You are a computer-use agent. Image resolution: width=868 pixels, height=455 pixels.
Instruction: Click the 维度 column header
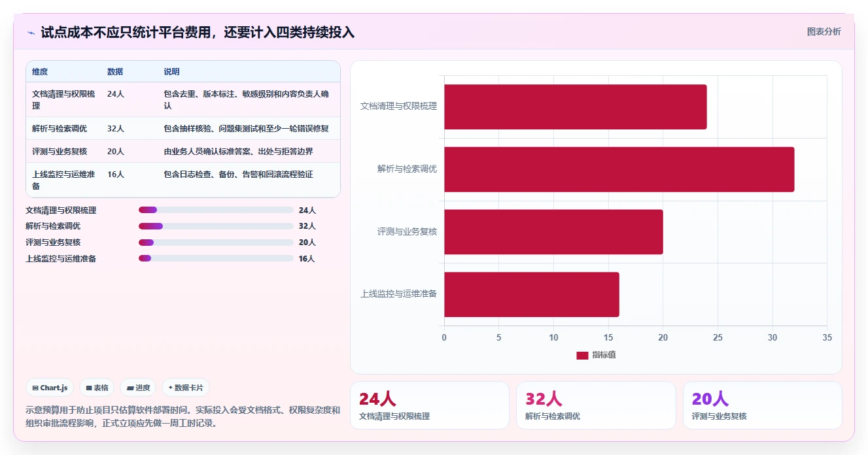pyautogui.click(x=40, y=72)
